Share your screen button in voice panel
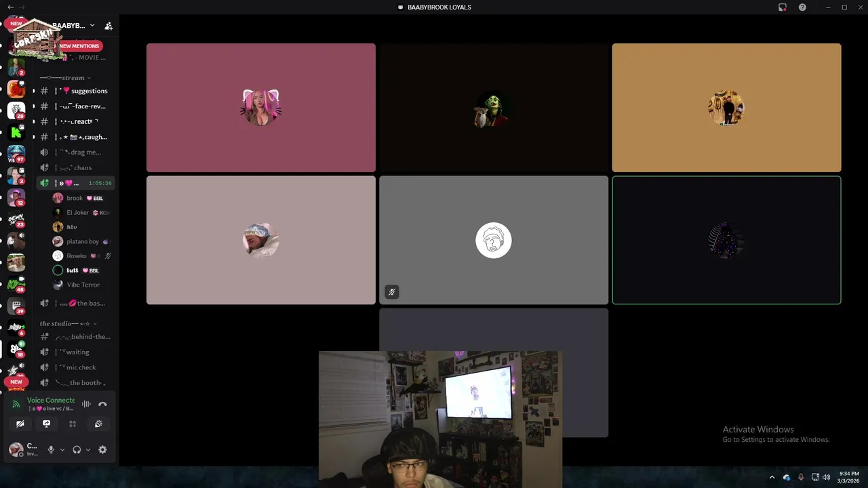This screenshot has width=868, height=488. (46, 424)
